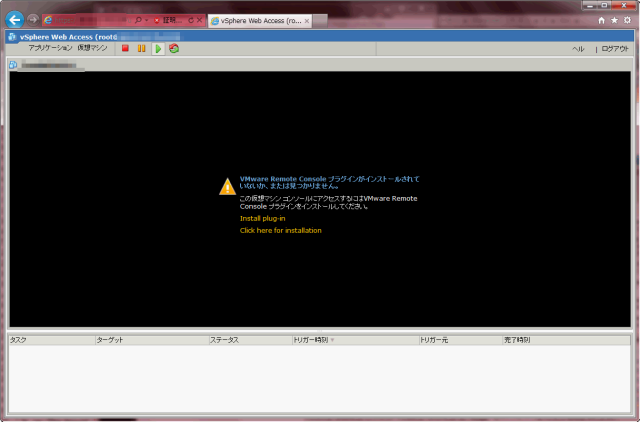Open the address bar search dropdown arrow
The image size is (640, 422).
147,20
